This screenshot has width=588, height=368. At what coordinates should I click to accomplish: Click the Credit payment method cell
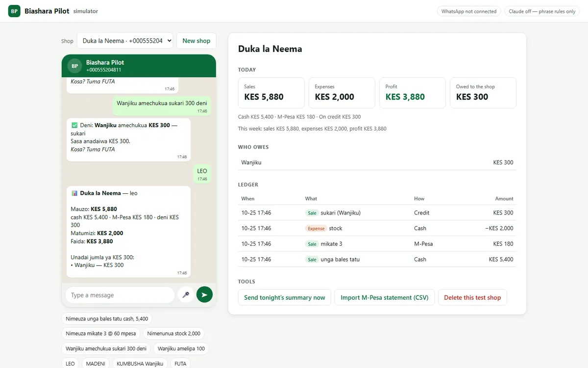(422, 213)
